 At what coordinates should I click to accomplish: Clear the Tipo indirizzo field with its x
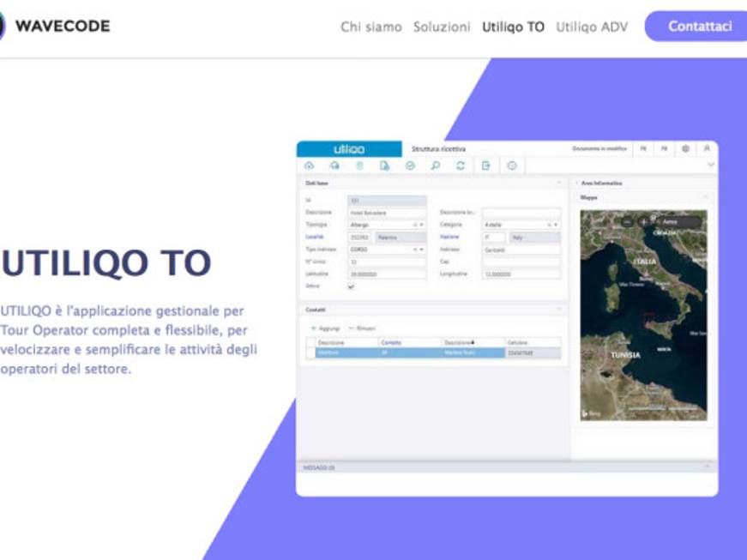tap(414, 250)
